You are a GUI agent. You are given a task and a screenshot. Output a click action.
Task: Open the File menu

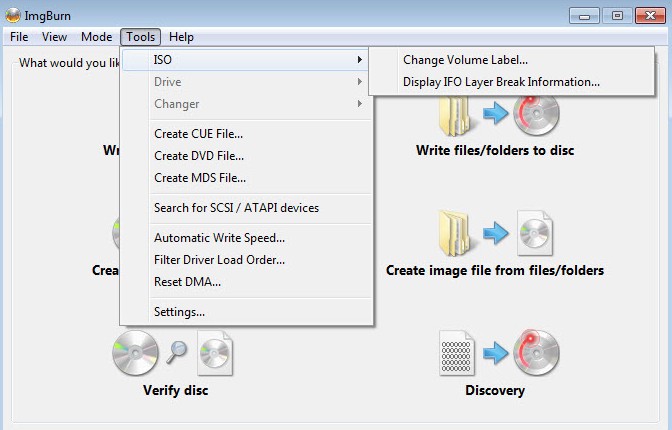point(19,37)
